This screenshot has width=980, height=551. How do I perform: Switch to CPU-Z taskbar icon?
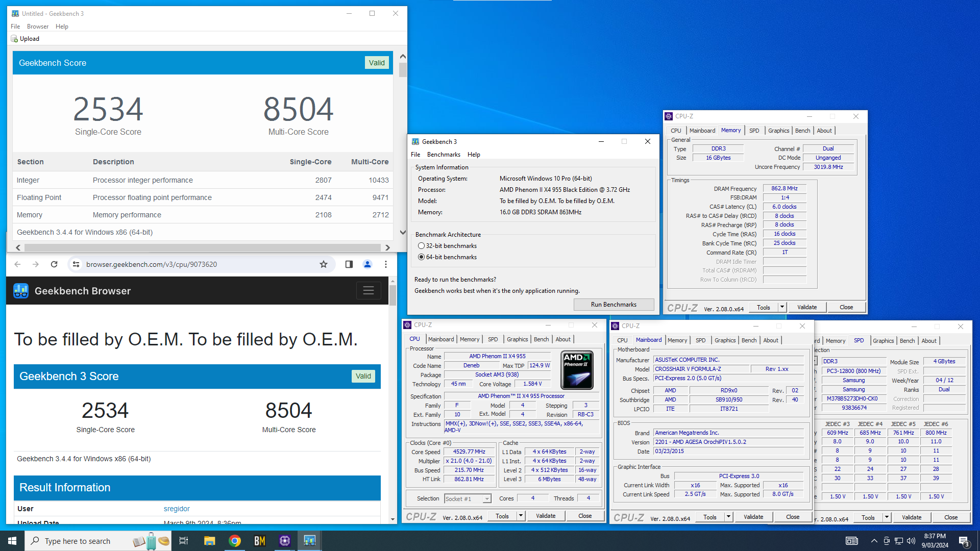[285, 541]
